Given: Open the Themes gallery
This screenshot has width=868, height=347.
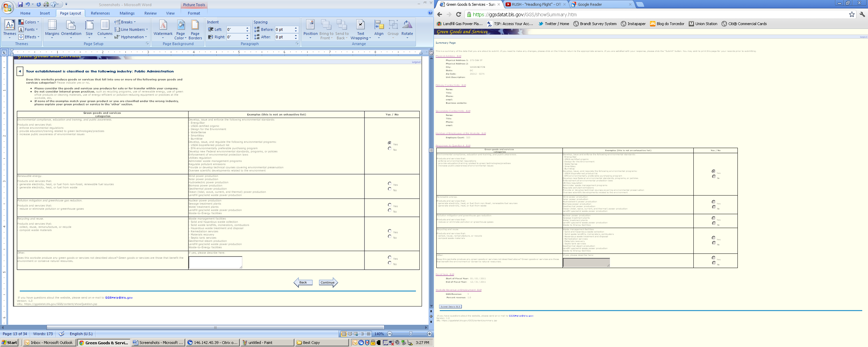Looking at the screenshot, I should tap(9, 28).
